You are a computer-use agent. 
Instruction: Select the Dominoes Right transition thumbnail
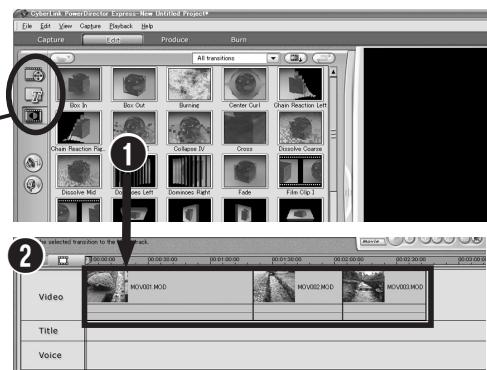click(x=189, y=171)
